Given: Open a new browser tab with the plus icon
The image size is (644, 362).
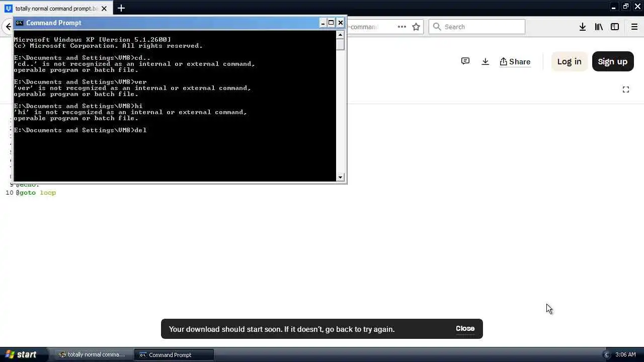Looking at the screenshot, I should pyautogui.click(x=121, y=8).
